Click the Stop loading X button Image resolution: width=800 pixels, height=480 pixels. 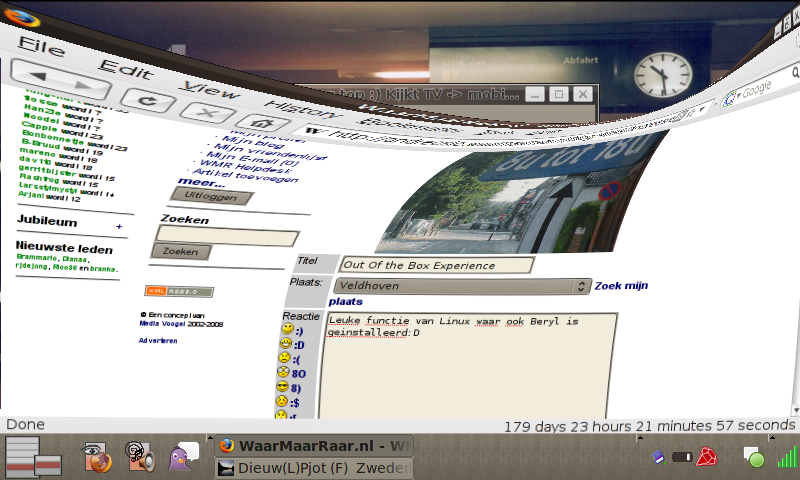(203, 111)
